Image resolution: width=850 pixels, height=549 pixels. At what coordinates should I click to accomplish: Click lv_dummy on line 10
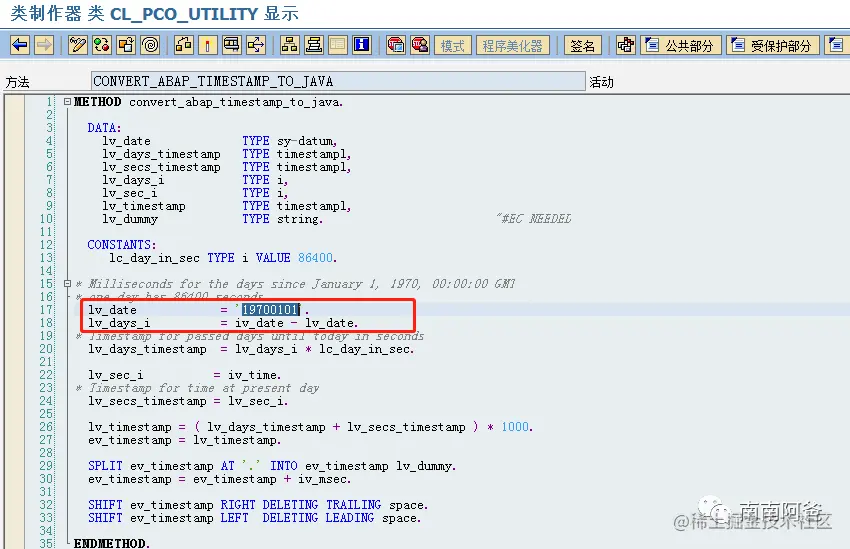point(130,219)
